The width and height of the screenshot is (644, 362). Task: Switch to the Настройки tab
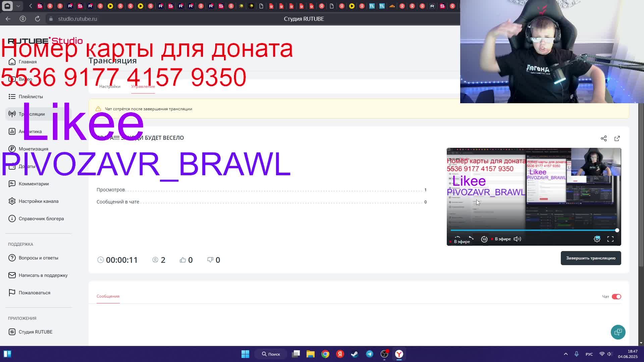click(x=110, y=86)
